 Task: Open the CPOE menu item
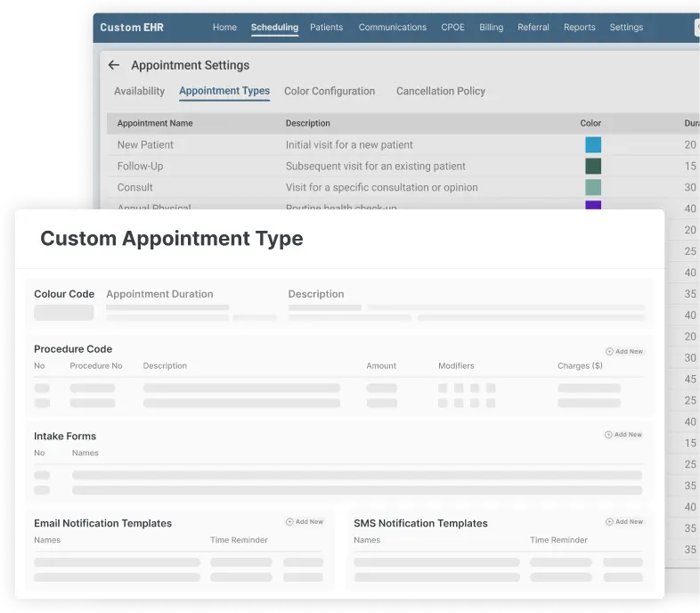452,28
